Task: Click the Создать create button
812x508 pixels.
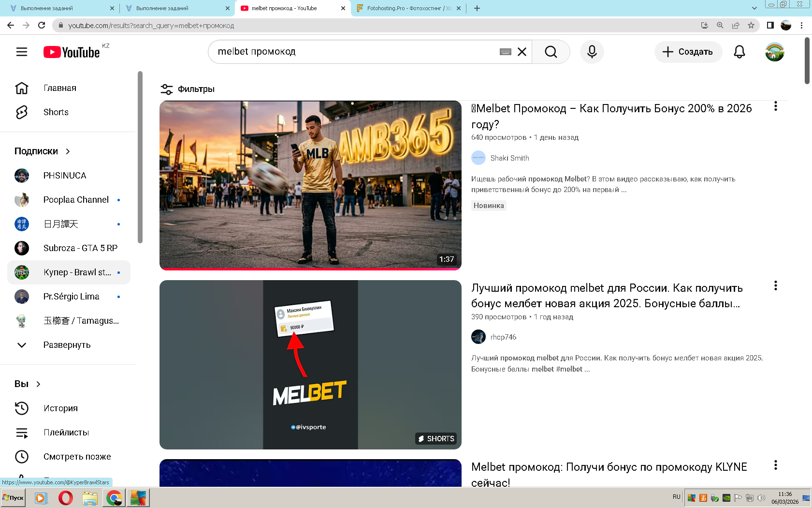Action: [x=688, y=52]
